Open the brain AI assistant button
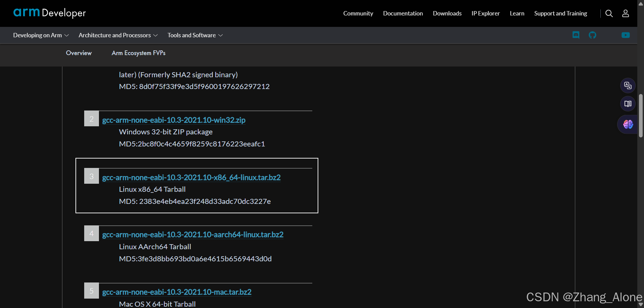Screen dimensions: 644x308 [x=628, y=124]
